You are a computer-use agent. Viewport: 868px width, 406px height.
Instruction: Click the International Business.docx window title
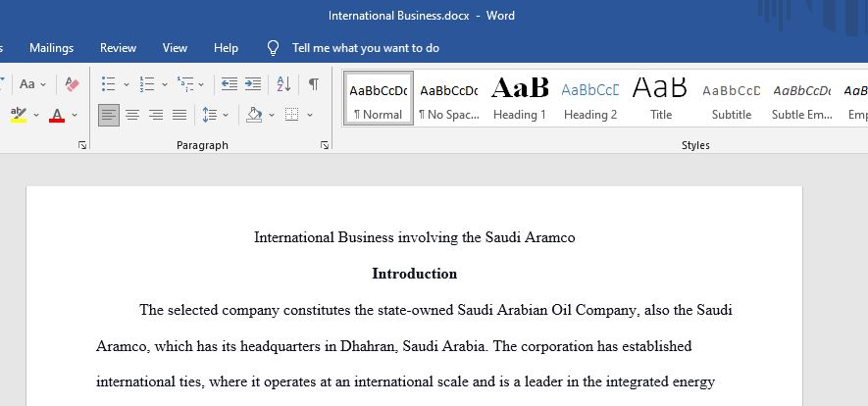pyautogui.click(x=398, y=16)
